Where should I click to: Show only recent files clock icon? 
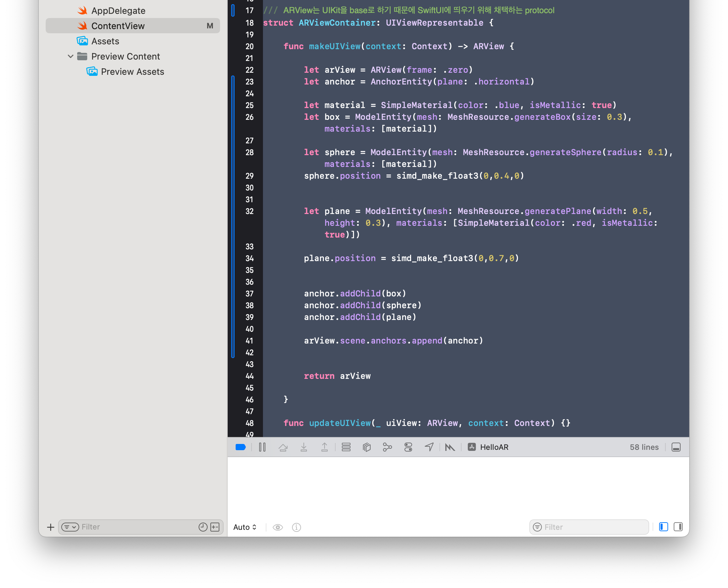click(x=203, y=527)
